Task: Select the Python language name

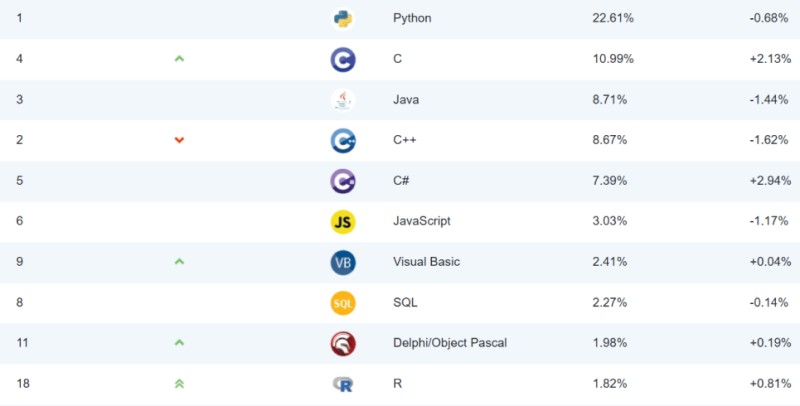Action: pos(412,18)
